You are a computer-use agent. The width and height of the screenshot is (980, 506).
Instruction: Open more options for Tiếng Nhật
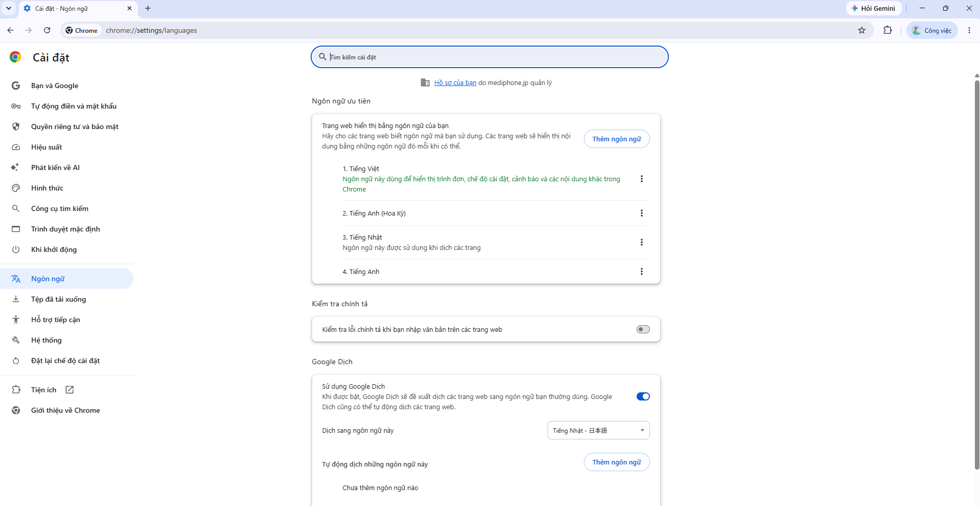pos(641,242)
